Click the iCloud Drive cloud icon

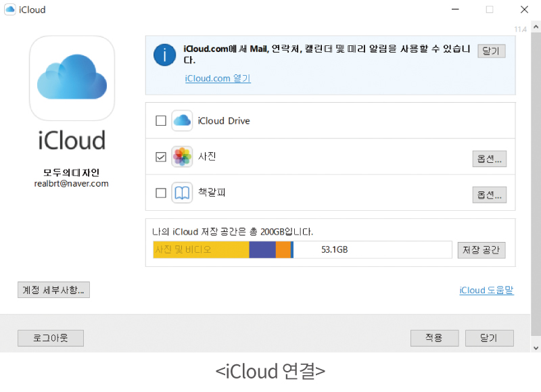[x=182, y=121]
